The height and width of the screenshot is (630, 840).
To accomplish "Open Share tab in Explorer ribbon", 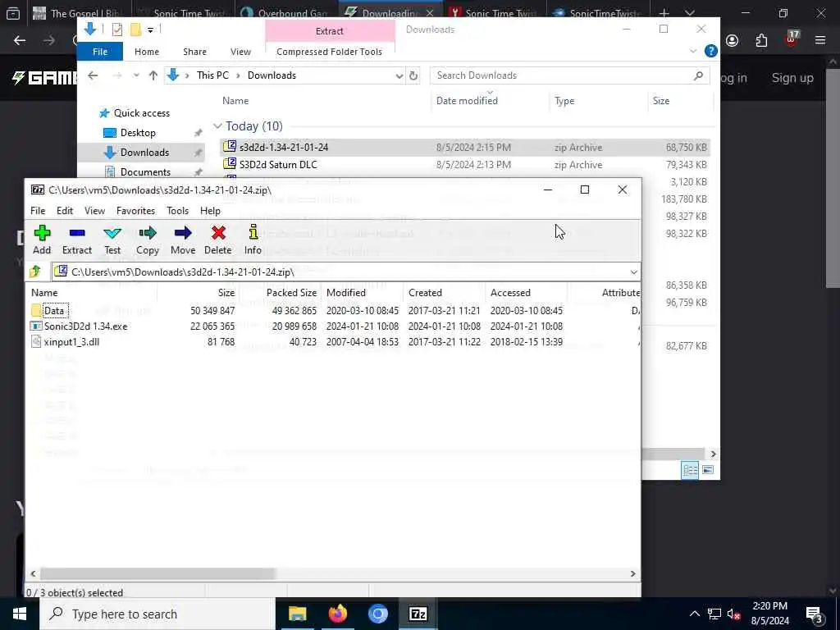I will (x=194, y=52).
